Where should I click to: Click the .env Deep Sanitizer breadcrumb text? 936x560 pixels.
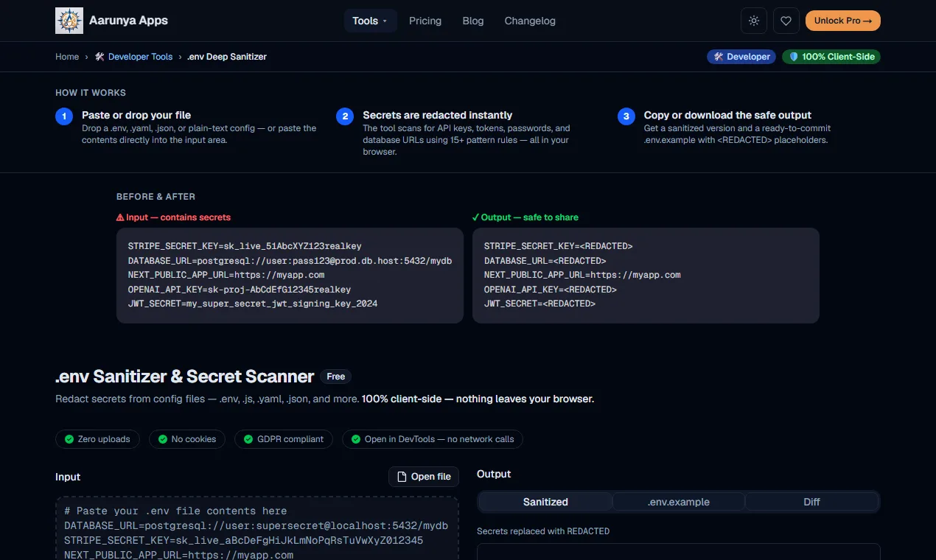(x=227, y=57)
